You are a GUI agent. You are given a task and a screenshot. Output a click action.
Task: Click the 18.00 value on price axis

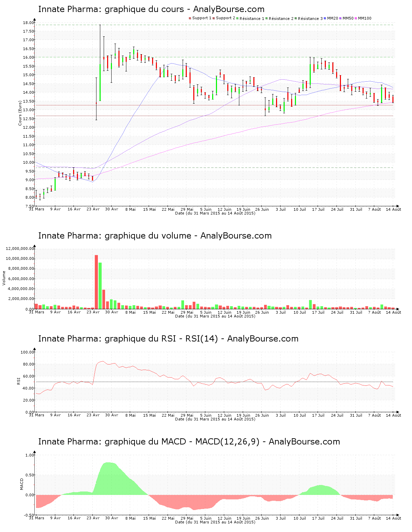tap(28, 23)
